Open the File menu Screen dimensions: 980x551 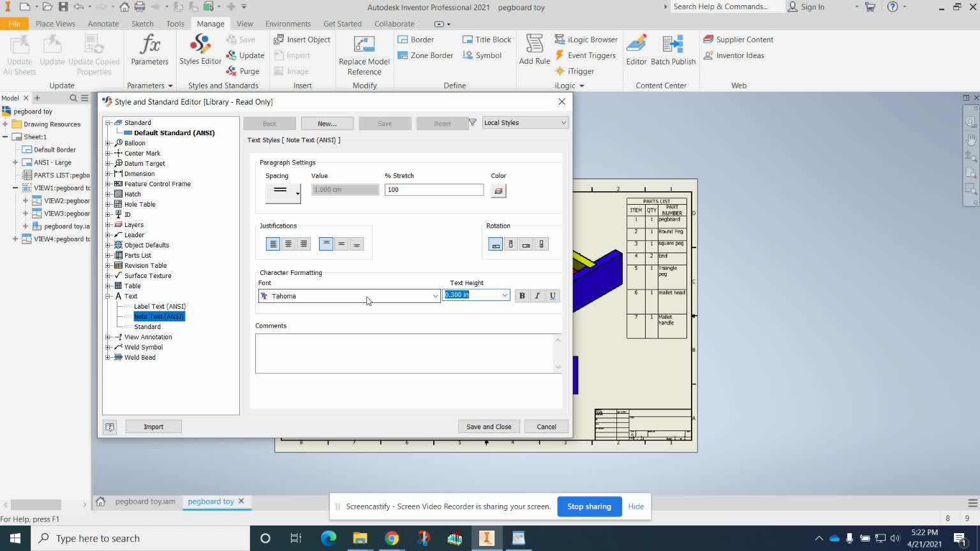14,24
